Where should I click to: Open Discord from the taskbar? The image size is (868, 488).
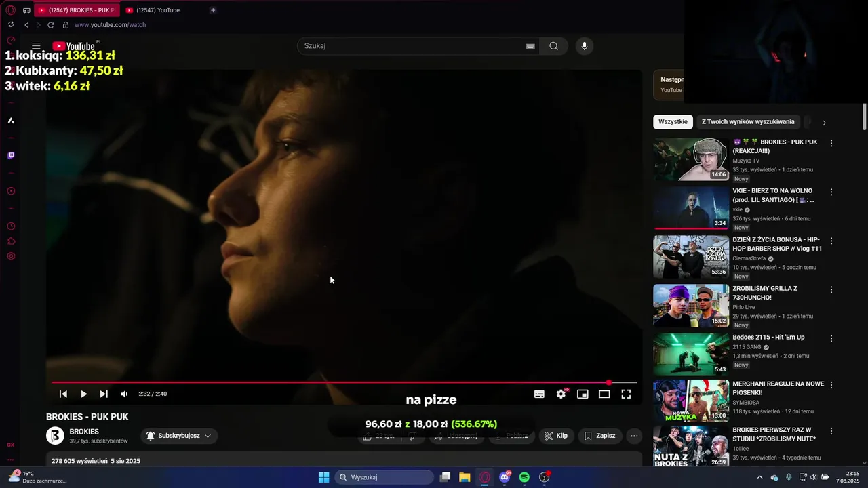(505, 477)
